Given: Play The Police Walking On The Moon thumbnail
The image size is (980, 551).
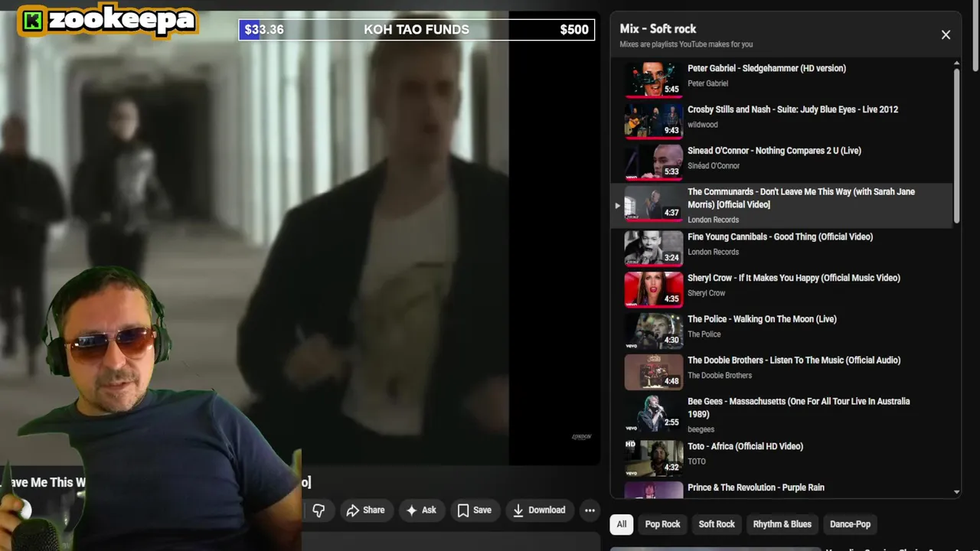Looking at the screenshot, I should 654,331.
